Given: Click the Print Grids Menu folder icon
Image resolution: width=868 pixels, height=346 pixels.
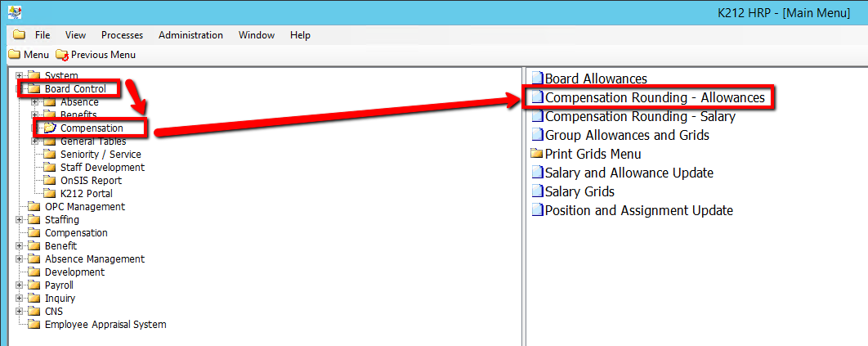Looking at the screenshot, I should click(536, 155).
